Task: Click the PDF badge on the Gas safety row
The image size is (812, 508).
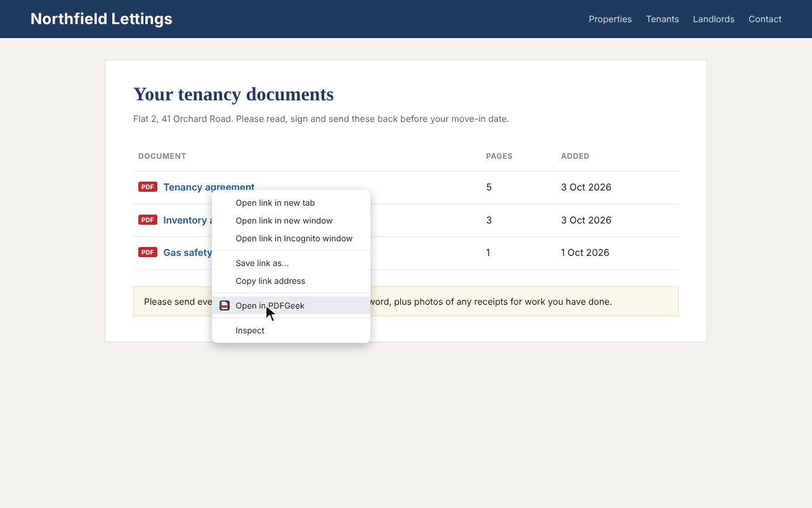Action: 148,252
